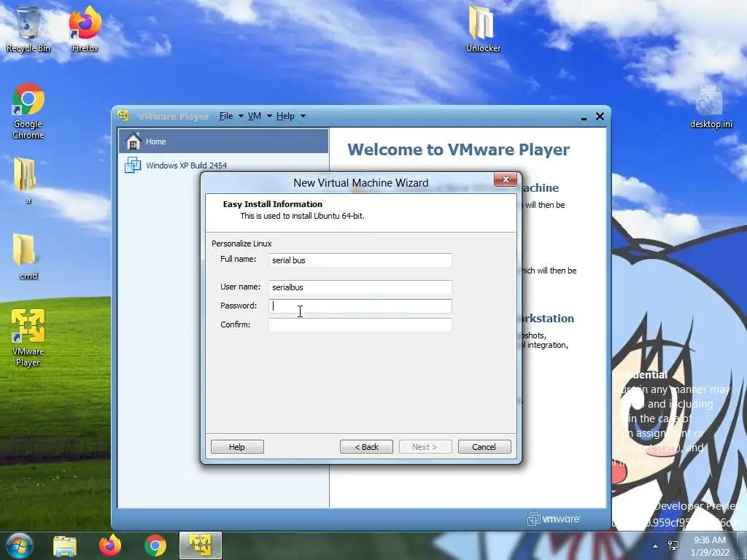Viewport: 747px width, 560px height.
Task: Click the wizard Help button
Action: 237,447
